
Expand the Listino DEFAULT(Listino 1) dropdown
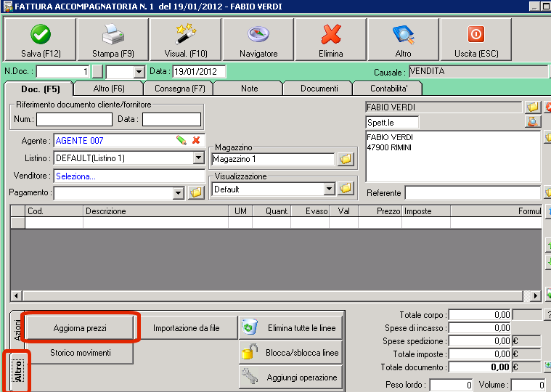[x=198, y=158]
